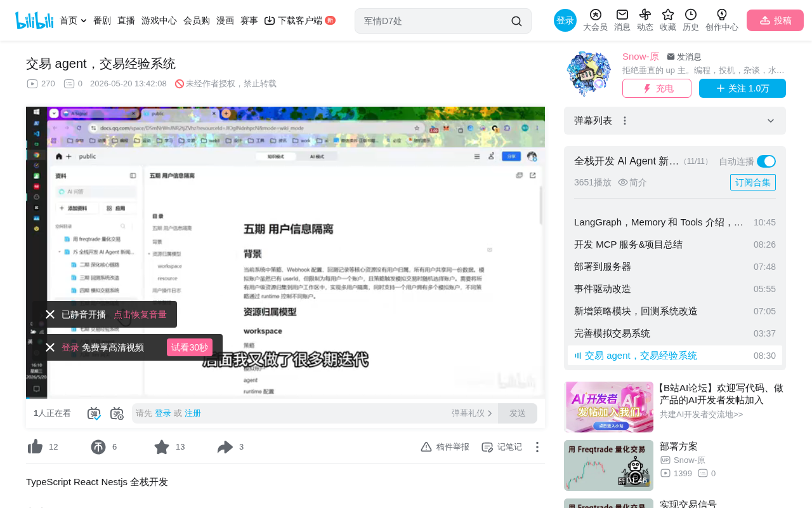Click the 登录 link in danmaku input
This screenshot has width=812, height=508.
(x=163, y=413)
